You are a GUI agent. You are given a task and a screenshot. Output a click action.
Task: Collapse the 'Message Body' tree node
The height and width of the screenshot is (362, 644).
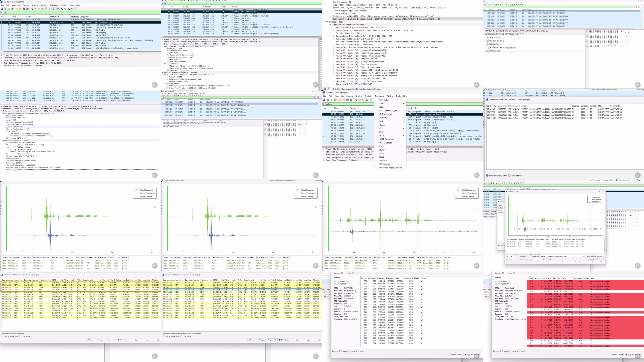[x=327, y=22]
